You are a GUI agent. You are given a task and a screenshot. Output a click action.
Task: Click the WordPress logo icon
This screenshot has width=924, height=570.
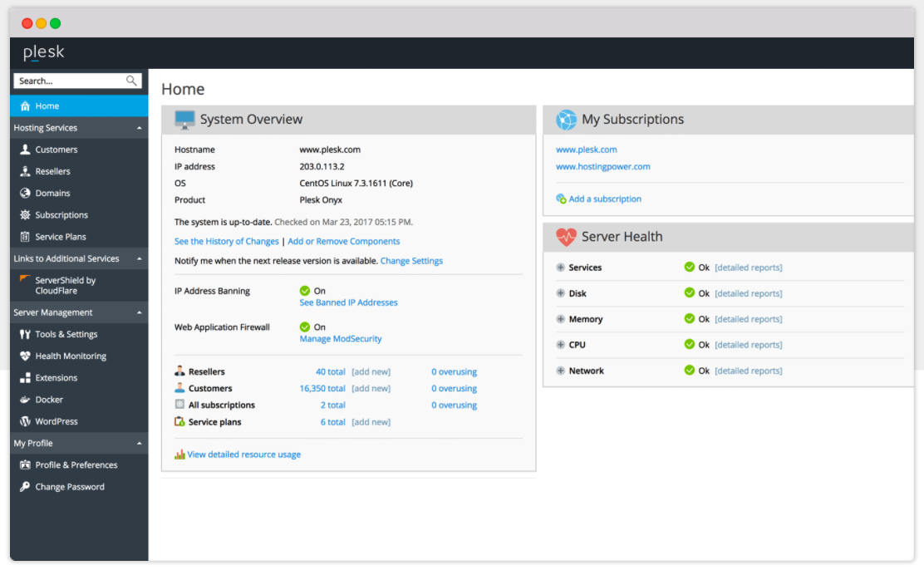(x=25, y=421)
